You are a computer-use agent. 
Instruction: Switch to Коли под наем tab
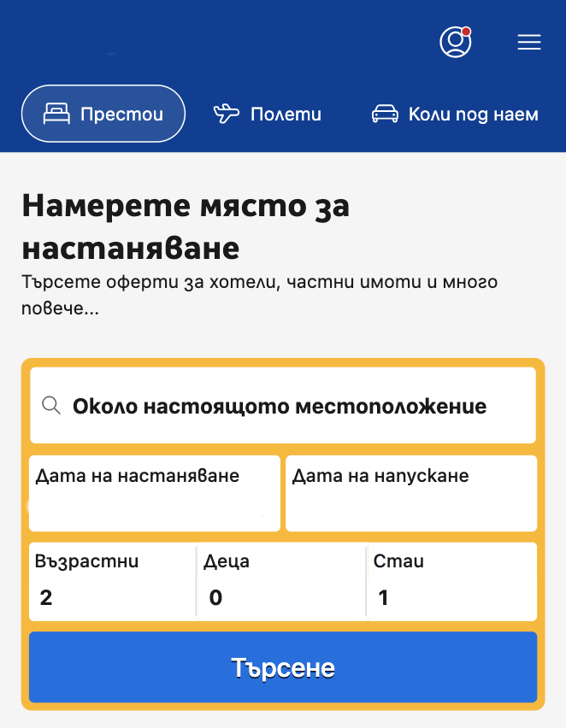(455, 114)
